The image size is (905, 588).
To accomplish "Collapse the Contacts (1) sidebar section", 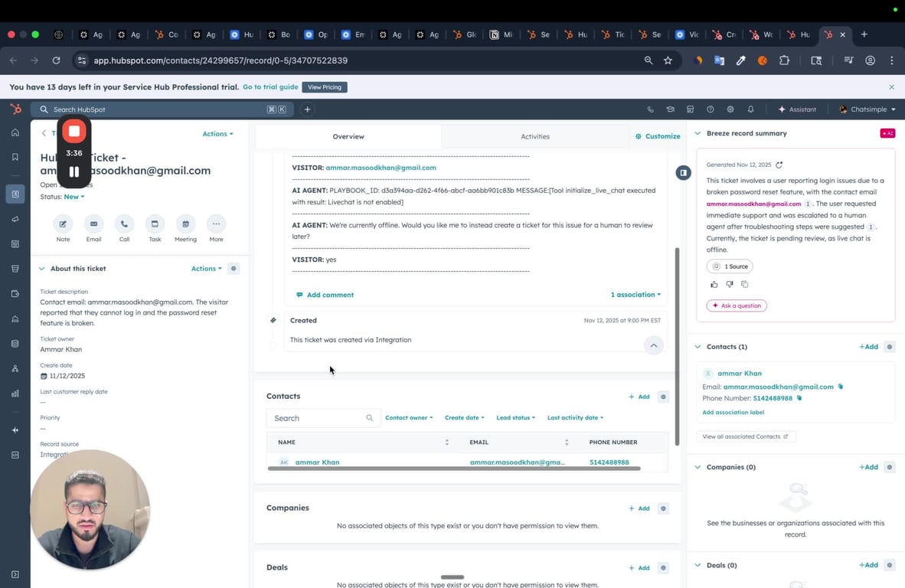I will [698, 347].
